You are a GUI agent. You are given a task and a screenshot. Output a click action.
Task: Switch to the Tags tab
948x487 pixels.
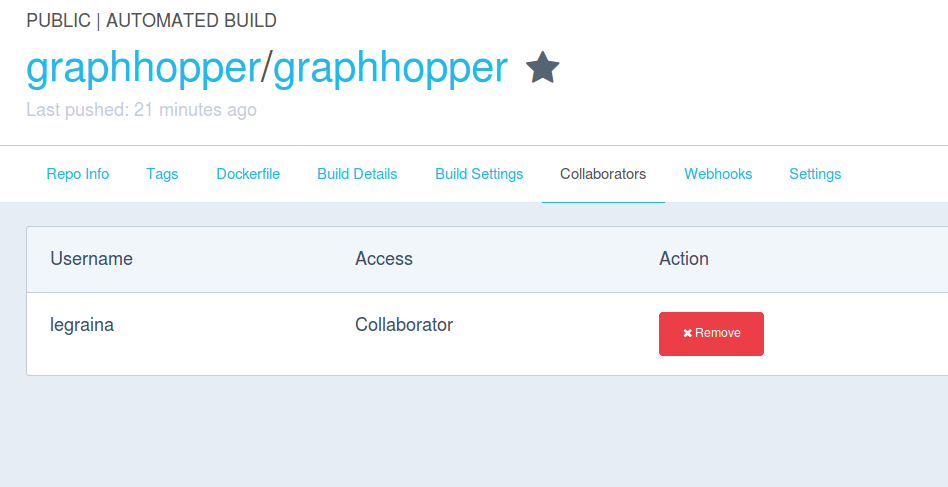coord(162,174)
